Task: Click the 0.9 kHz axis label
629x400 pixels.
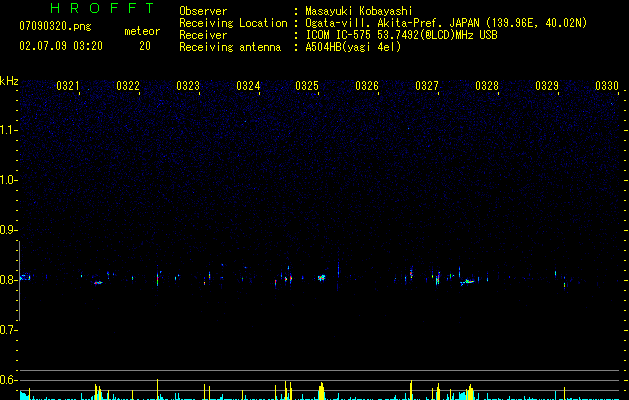Action: tap(8, 230)
